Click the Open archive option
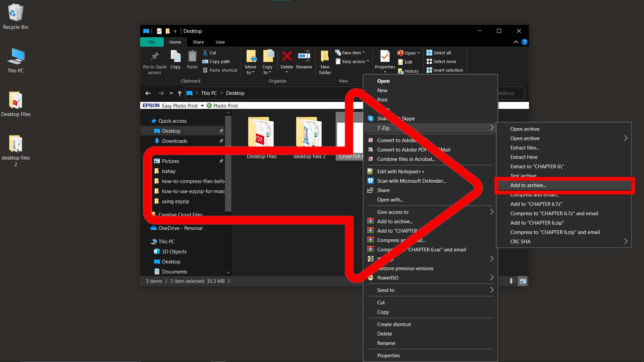This screenshot has width=644, height=362. pos(524,129)
